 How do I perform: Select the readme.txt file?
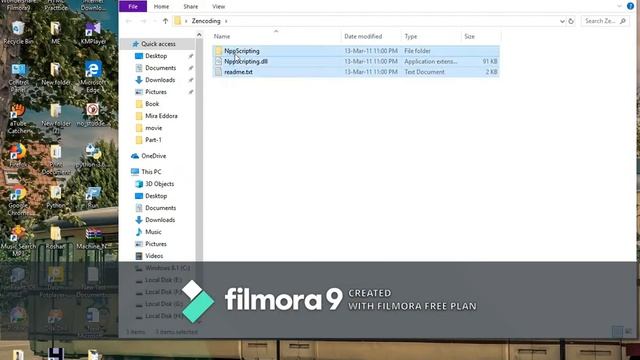356,72
